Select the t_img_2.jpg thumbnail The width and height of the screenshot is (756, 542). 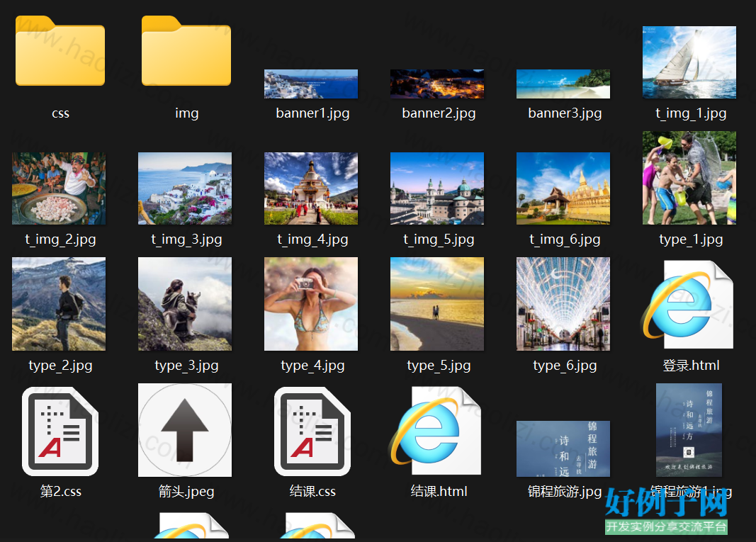(59, 188)
